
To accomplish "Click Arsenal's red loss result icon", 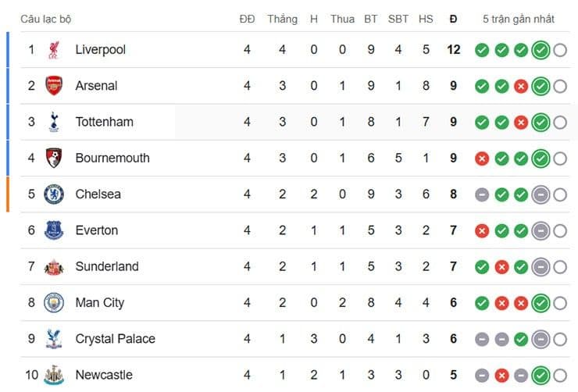I will [x=521, y=86].
